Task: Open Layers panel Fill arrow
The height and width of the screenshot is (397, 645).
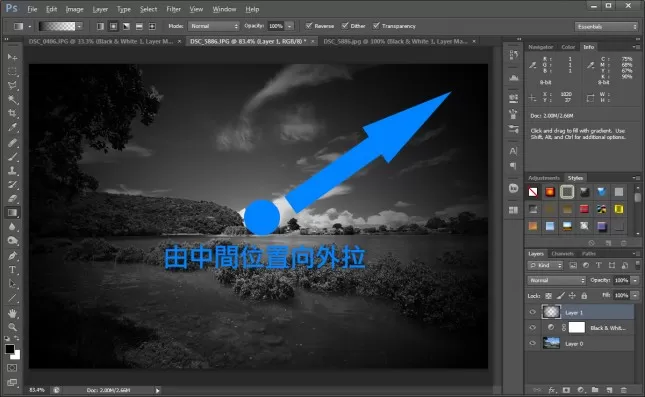Action: pyautogui.click(x=636, y=295)
